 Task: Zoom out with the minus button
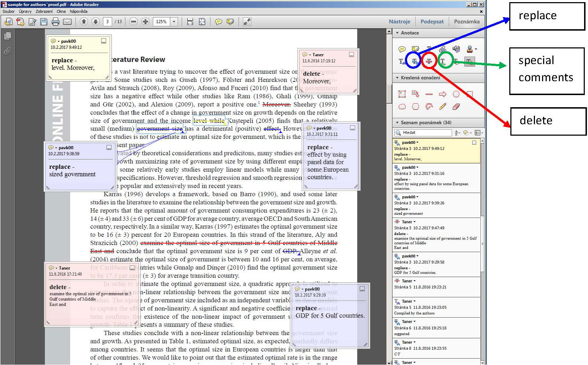point(134,22)
